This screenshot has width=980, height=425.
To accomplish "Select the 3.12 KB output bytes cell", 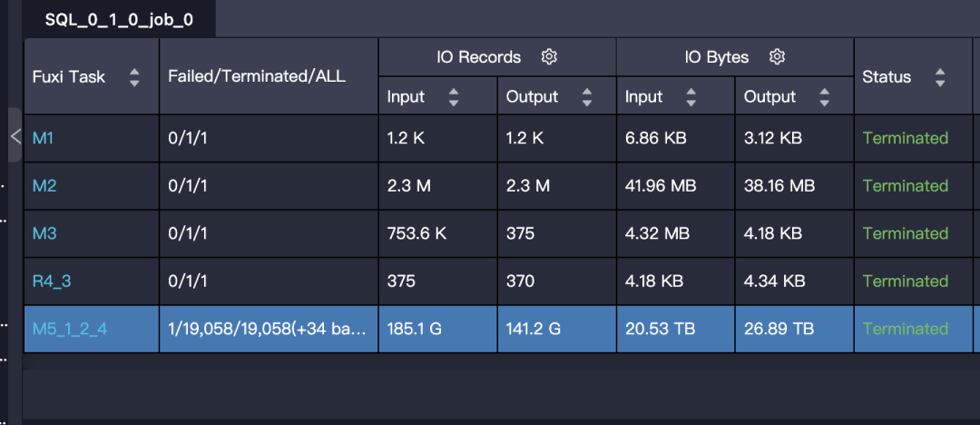I will [794, 138].
